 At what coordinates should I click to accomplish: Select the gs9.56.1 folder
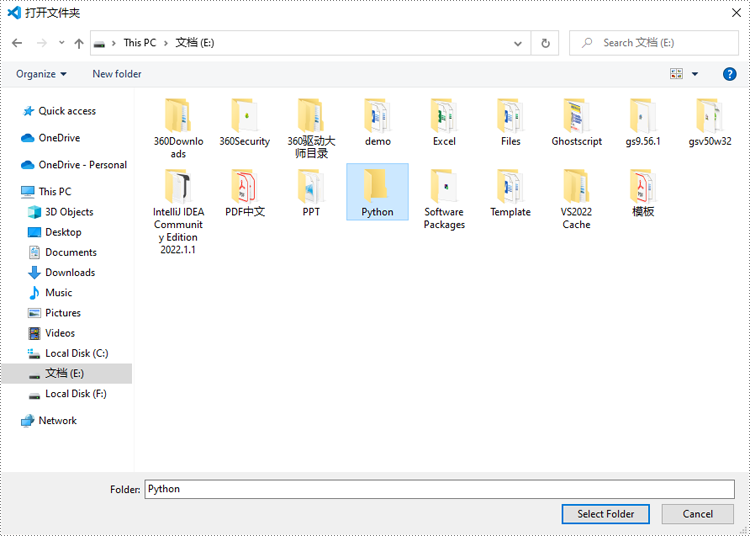pyautogui.click(x=643, y=122)
